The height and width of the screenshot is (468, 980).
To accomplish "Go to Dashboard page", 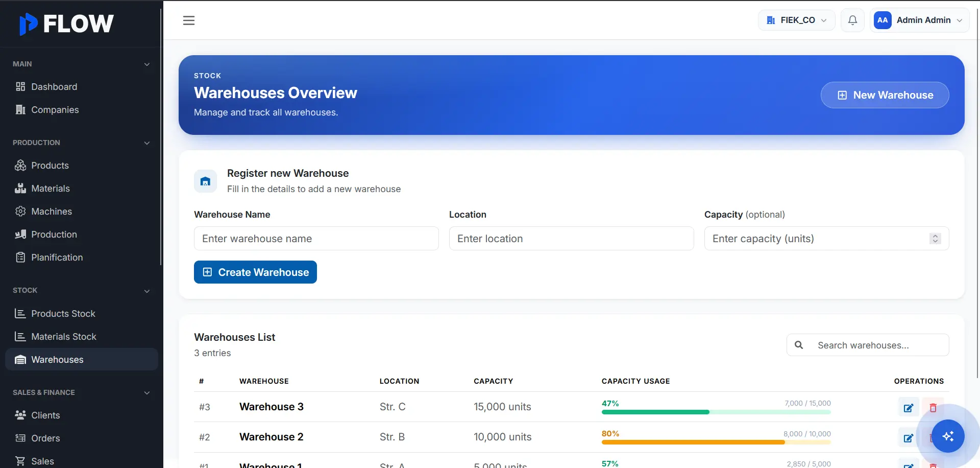I will pos(82,87).
